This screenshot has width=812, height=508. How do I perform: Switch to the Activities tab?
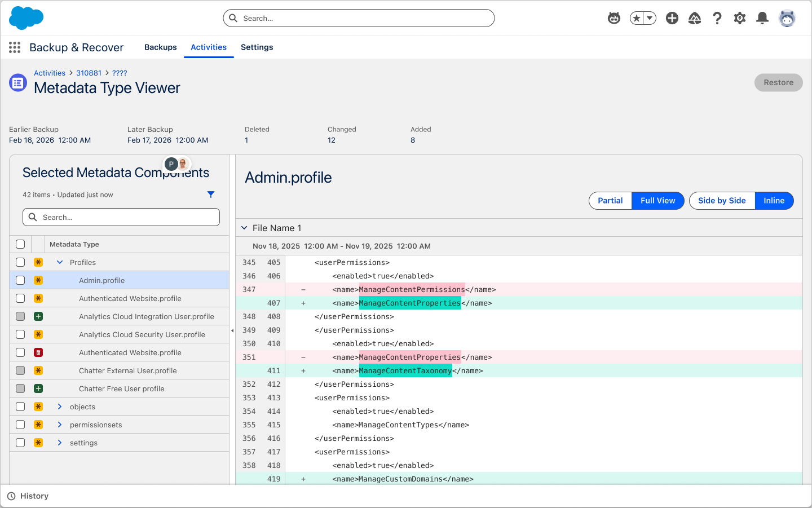click(209, 47)
